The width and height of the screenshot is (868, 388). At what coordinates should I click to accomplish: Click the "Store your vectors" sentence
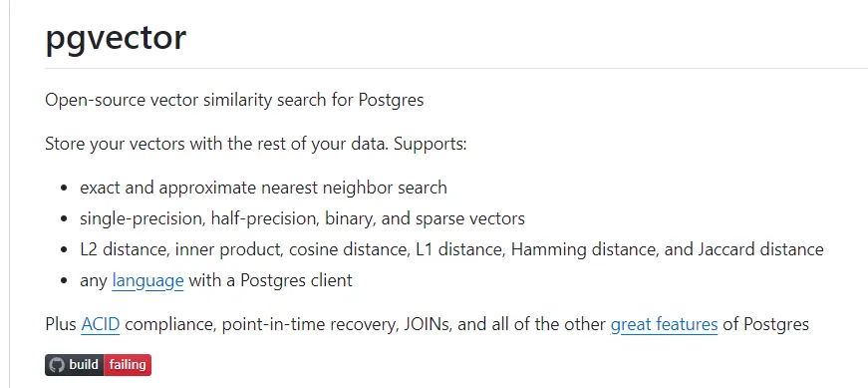(256, 144)
